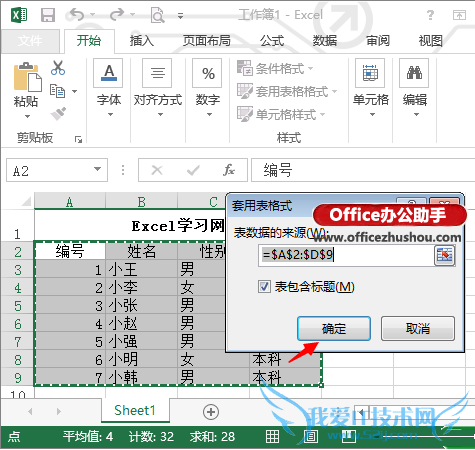Open the 文件 menu
Image resolution: width=475 pixels, height=450 pixels.
[x=30, y=41]
